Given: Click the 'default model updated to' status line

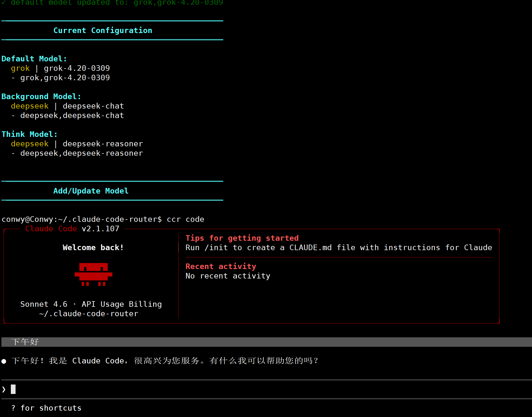Looking at the screenshot, I should point(112,3).
